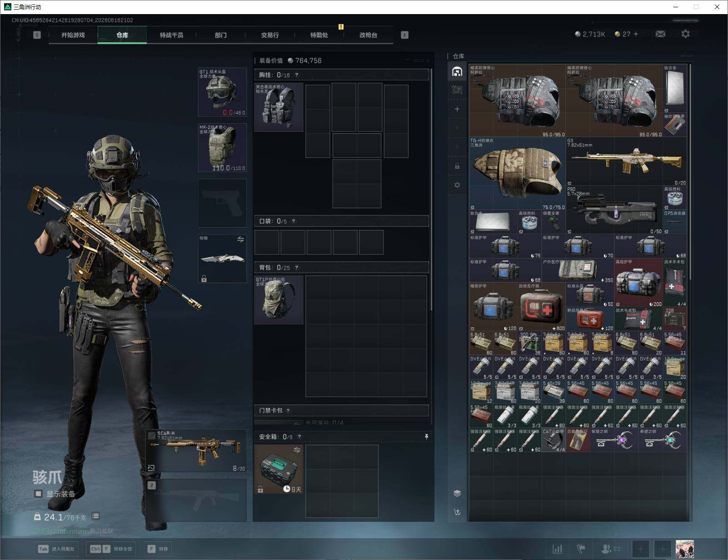Open the player avatar in bottom corner
This screenshot has height=560, width=728.
click(684, 550)
